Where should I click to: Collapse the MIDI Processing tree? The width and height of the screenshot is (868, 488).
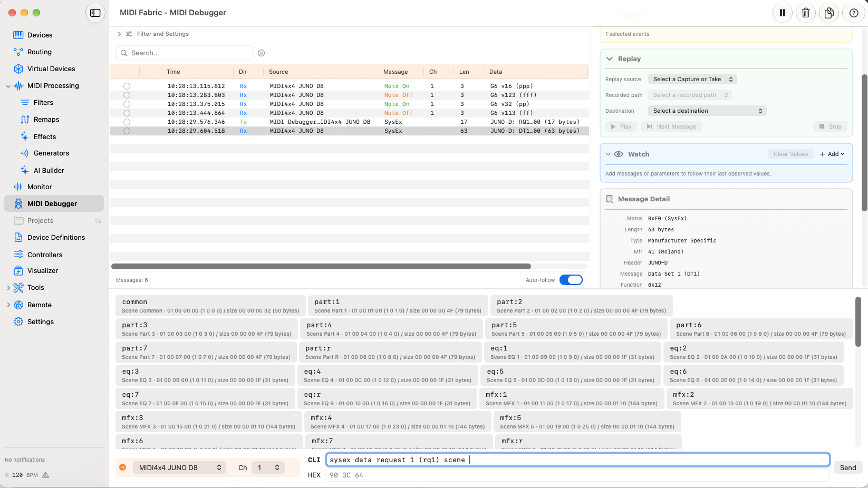coord(8,86)
